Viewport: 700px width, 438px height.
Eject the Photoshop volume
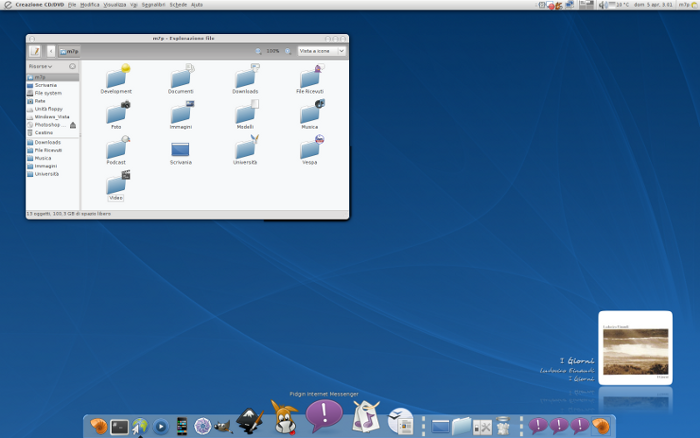click(x=73, y=125)
